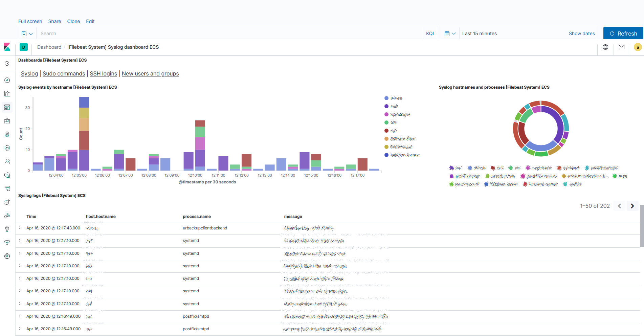Open the saved query menu beside the search bar
Screen dimensions: 644x336
click(27, 33)
